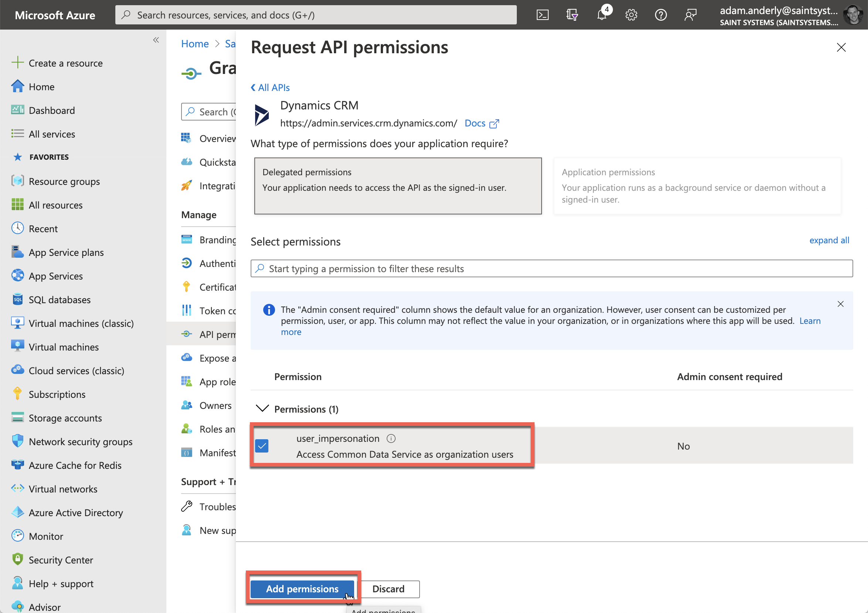This screenshot has height=613, width=868.
Task: Focus the app blade Search box
Action: [x=209, y=112]
